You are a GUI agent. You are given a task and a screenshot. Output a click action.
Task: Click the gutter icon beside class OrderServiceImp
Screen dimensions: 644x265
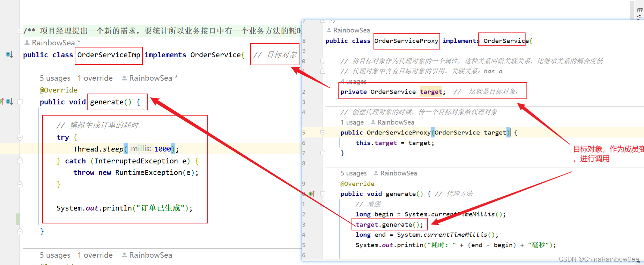[9, 54]
